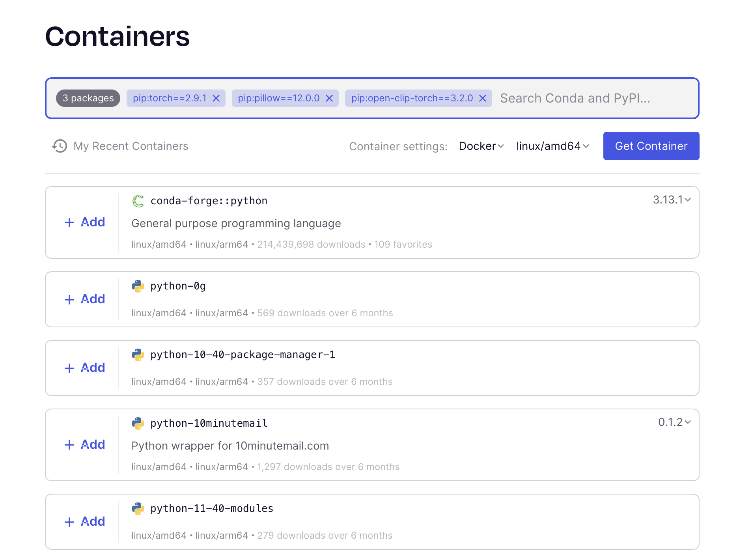This screenshot has width=739, height=560.
Task: Add python-0g to the container
Action: 84,299
